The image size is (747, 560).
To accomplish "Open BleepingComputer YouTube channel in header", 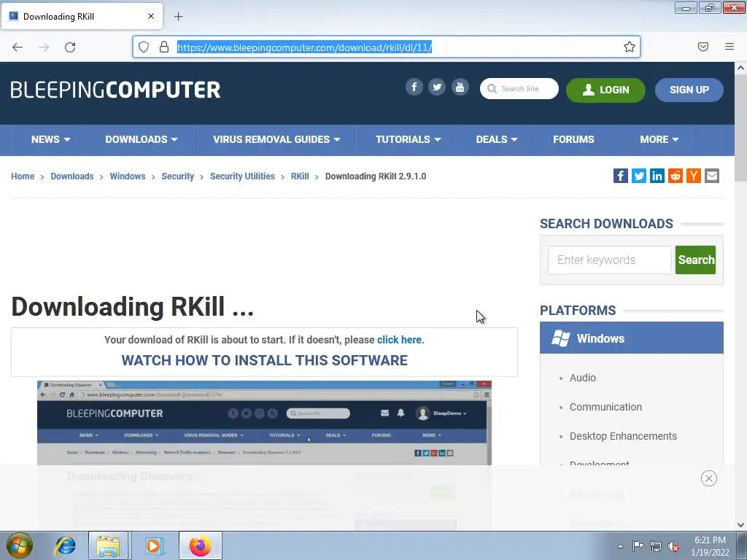I will point(460,87).
